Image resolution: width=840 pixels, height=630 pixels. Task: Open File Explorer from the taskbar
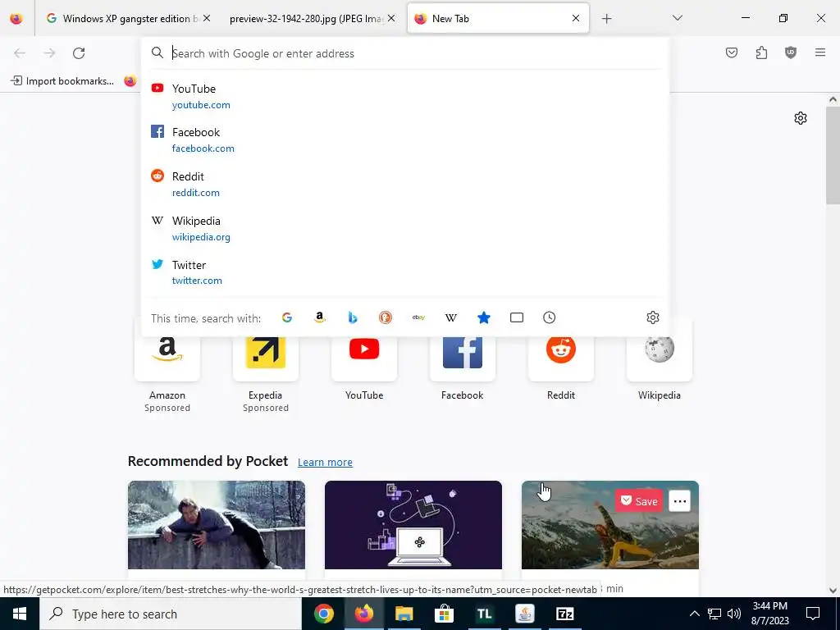pyautogui.click(x=404, y=614)
